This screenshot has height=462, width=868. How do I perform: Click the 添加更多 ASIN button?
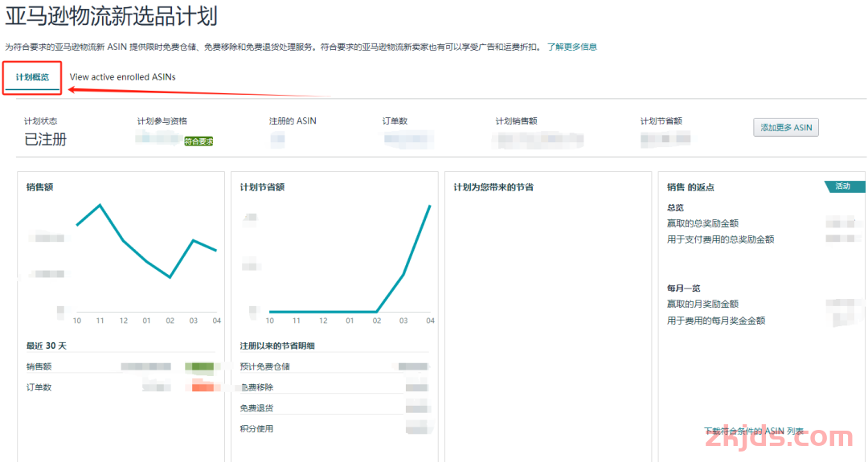(x=785, y=127)
